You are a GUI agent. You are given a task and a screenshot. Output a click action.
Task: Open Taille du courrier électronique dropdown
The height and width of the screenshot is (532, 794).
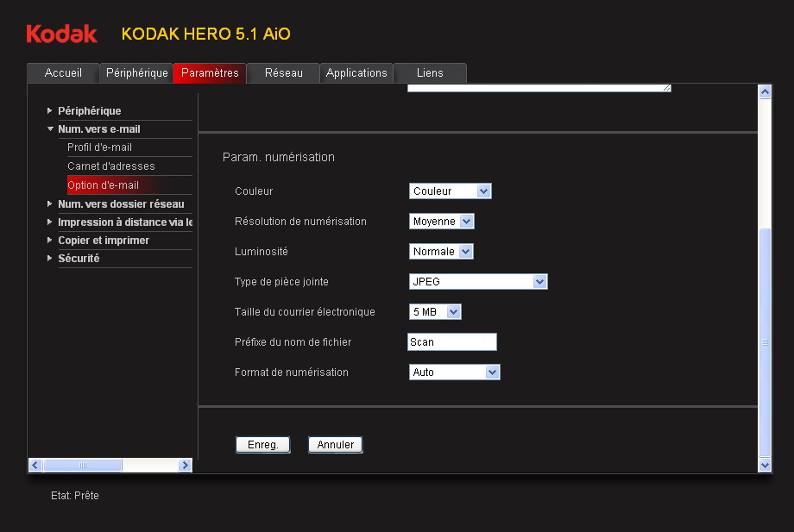coord(435,312)
